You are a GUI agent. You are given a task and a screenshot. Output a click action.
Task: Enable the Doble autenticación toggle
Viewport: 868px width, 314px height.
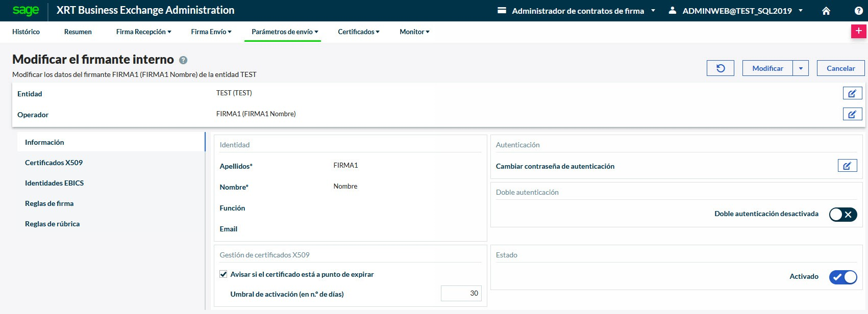click(x=842, y=214)
